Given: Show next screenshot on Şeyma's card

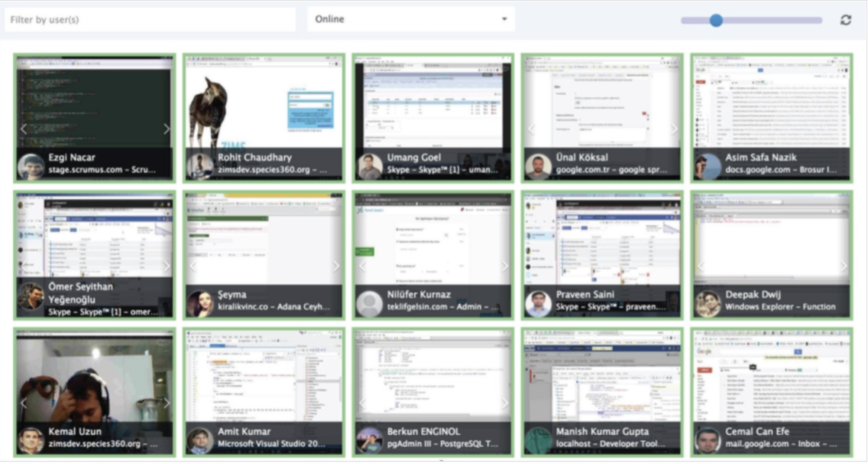Looking at the screenshot, I should (x=336, y=266).
